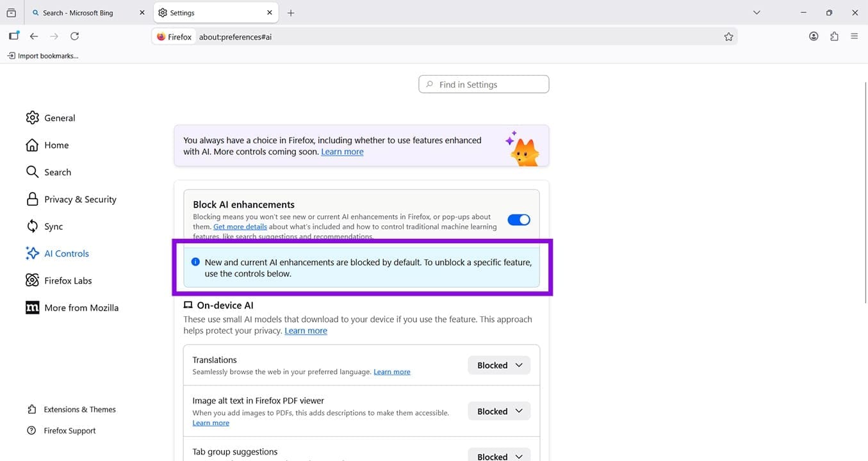Bookmark this page with the star icon

(x=728, y=37)
